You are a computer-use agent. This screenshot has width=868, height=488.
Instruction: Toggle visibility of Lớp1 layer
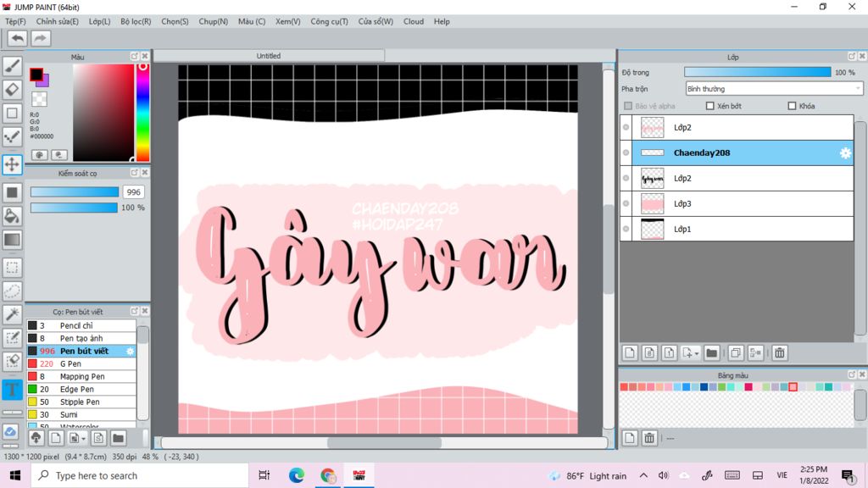tap(626, 229)
